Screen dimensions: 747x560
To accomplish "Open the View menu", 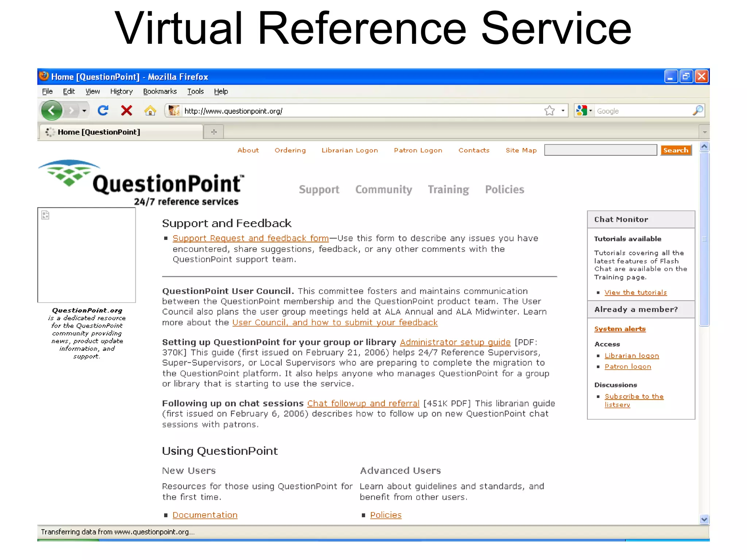I will click(93, 92).
